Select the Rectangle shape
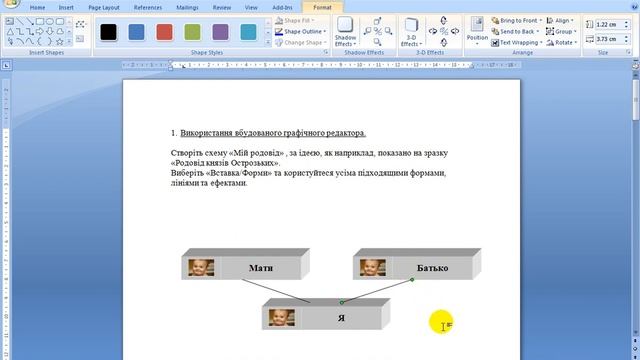This screenshot has width=640, height=360. pos(40,21)
